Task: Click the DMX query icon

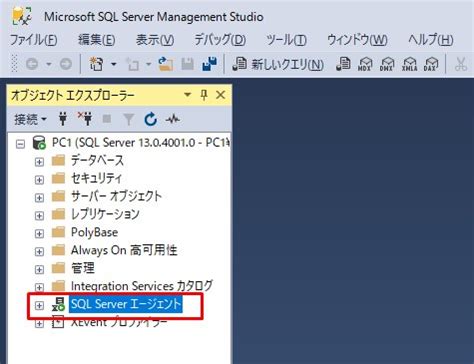Action: [x=387, y=63]
